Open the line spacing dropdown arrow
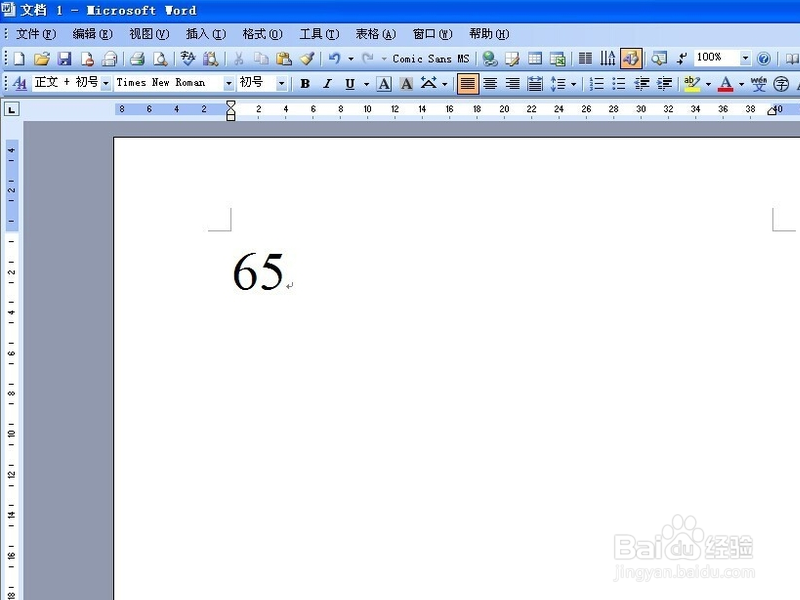This screenshot has width=800, height=600. [x=573, y=84]
